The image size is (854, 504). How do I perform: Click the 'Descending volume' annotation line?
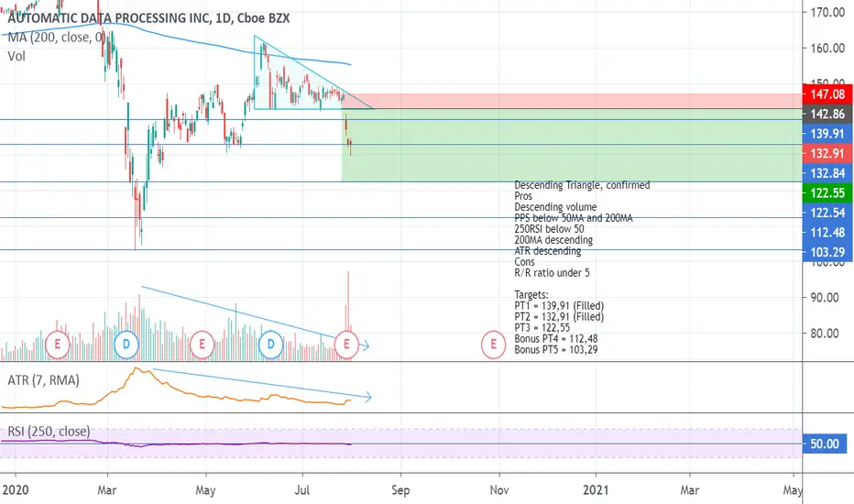tap(555, 207)
